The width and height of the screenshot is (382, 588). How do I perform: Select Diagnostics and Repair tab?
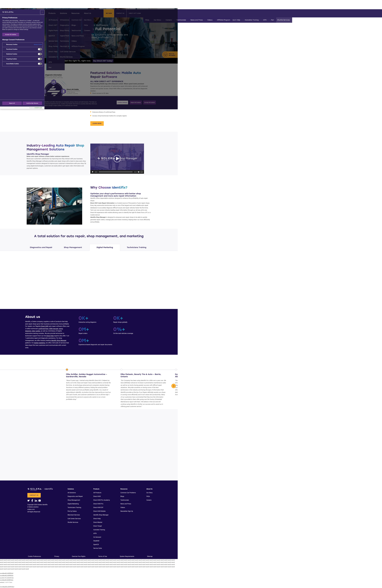tap(41, 247)
